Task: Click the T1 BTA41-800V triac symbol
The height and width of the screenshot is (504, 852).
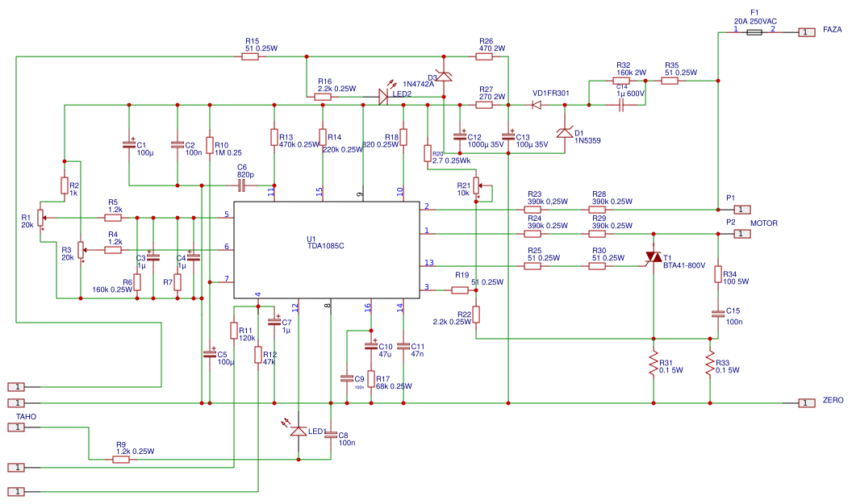Action: (x=654, y=258)
